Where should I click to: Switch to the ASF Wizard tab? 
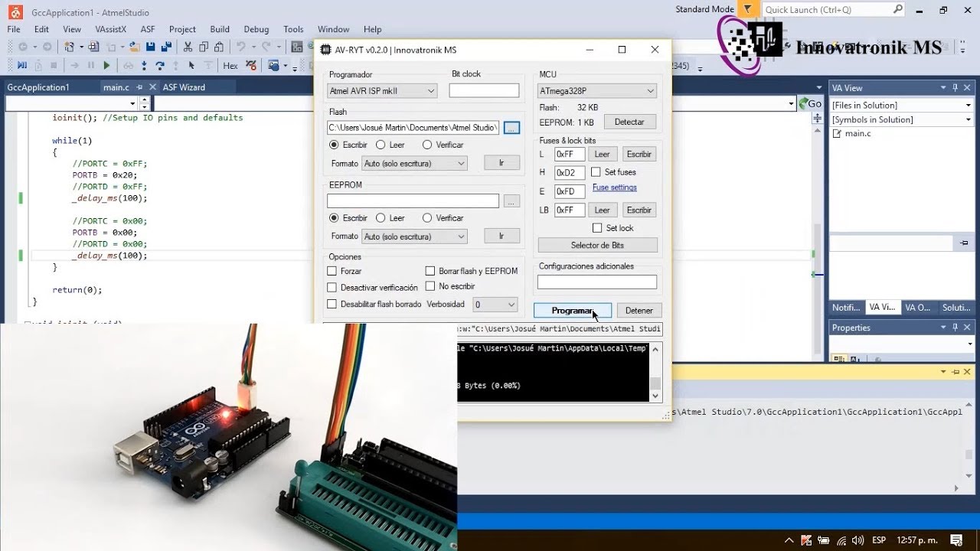click(184, 87)
